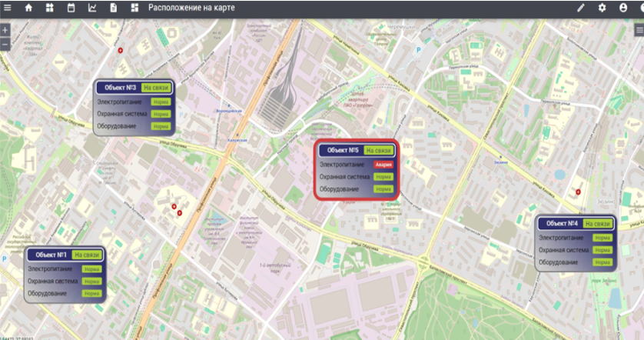Open the user account icon
This screenshot has height=340, width=644.
click(x=623, y=8)
